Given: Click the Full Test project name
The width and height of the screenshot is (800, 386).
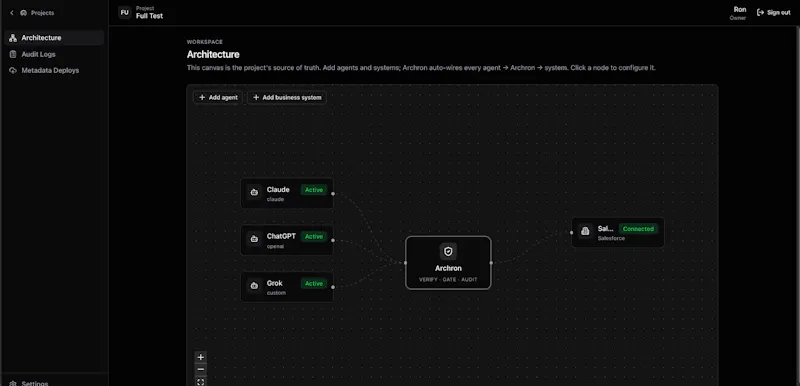Looking at the screenshot, I should point(149,16).
